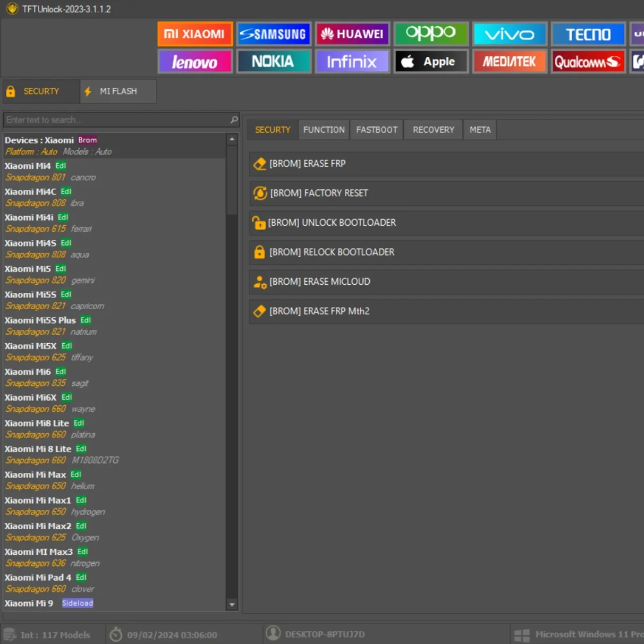Screen dimensions: 644x644
Task: Switch to the SECURTY sub-tab
Action: pyautogui.click(x=273, y=130)
